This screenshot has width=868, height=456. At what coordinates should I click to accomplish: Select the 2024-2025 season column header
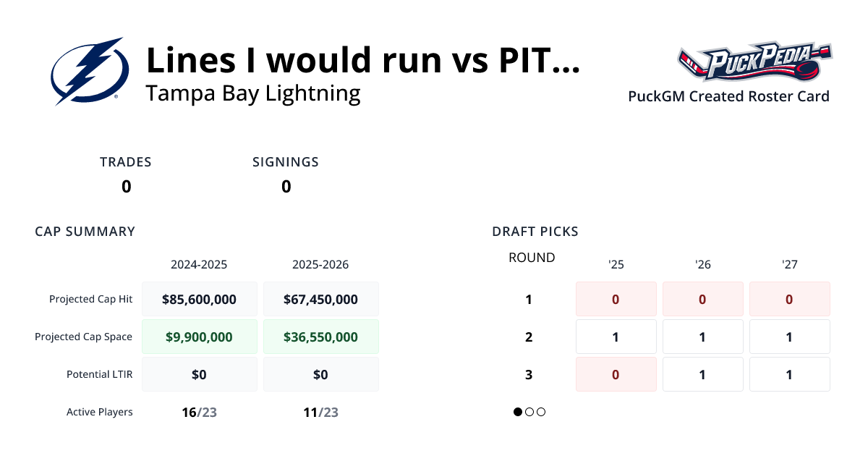point(199,264)
